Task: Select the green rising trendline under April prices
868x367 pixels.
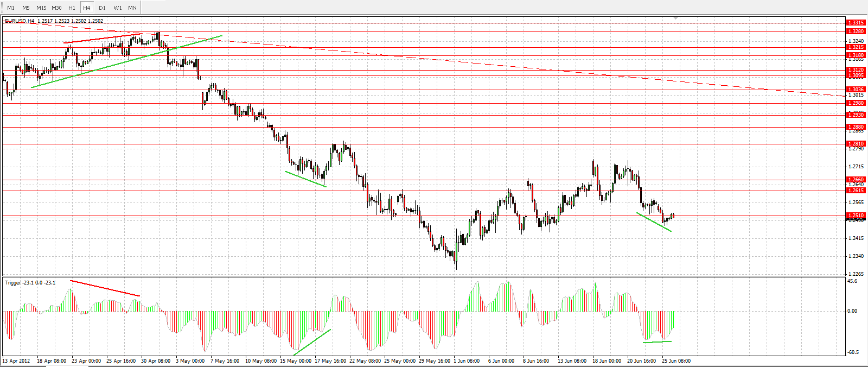Action: (126, 61)
